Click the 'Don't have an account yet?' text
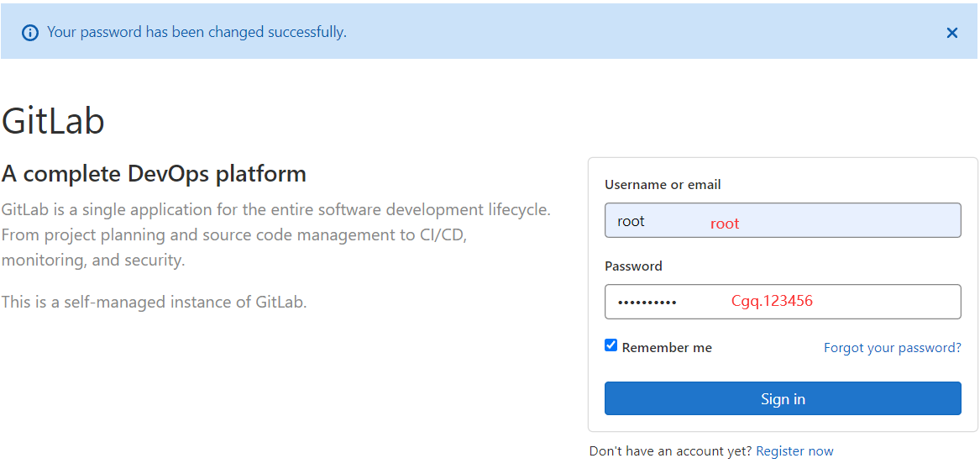980x474 pixels. tap(670, 451)
